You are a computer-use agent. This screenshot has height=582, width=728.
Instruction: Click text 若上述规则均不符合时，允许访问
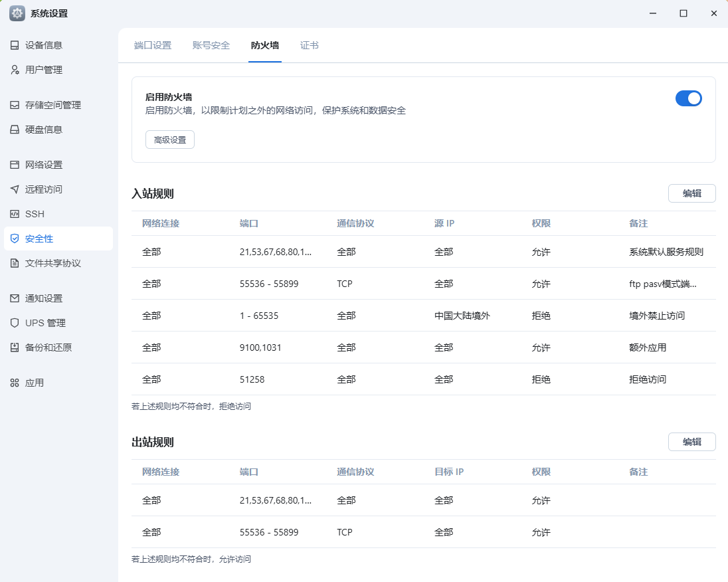(x=191, y=559)
